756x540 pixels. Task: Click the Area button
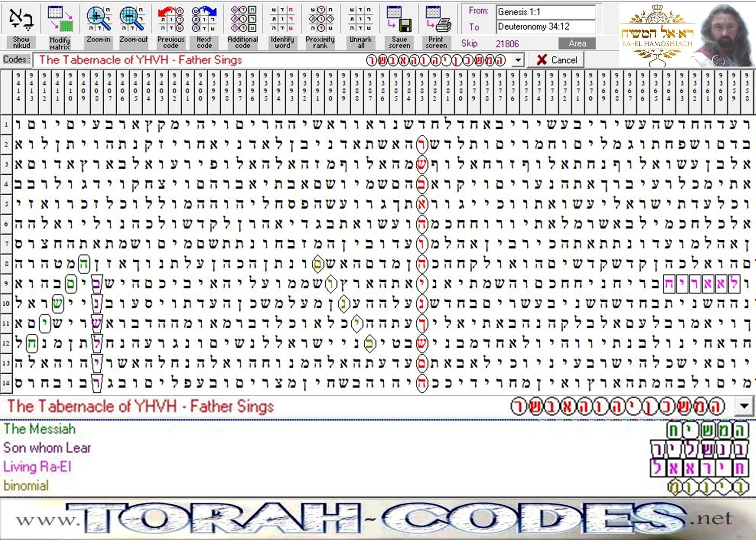(577, 43)
